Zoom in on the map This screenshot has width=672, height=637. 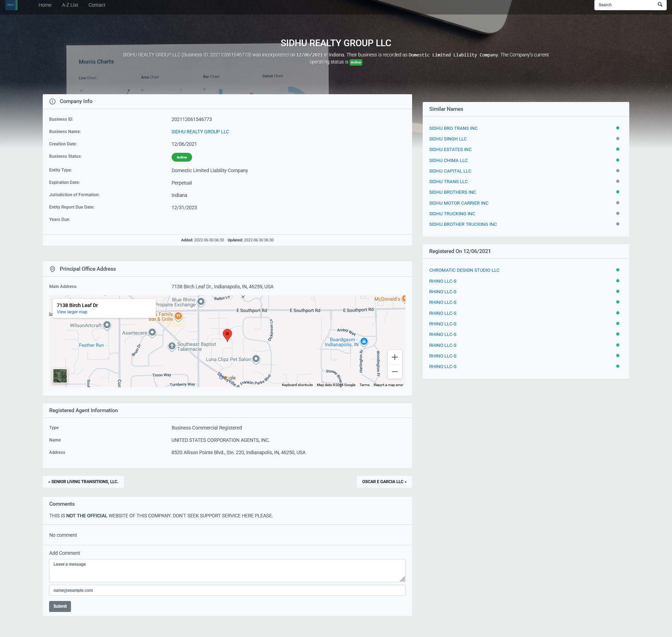(394, 357)
